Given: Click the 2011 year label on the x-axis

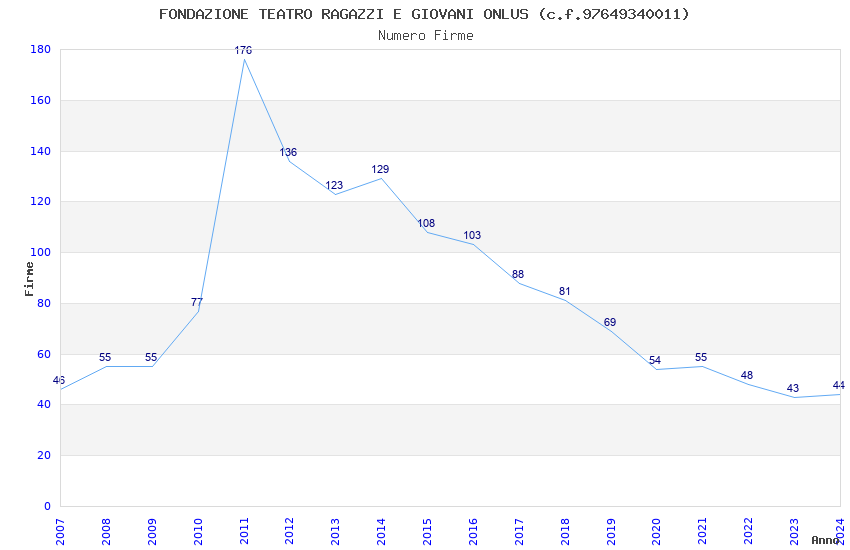Looking at the screenshot, I should (x=244, y=532).
